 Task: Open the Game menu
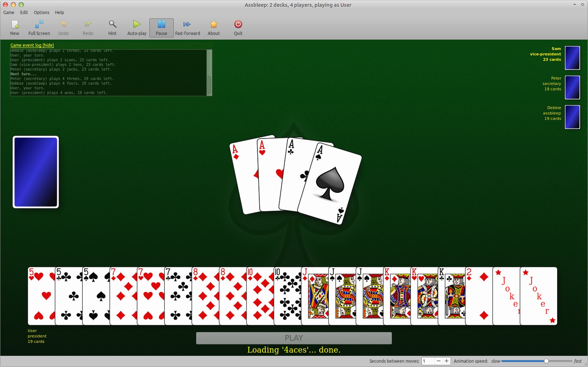[9, 12]
